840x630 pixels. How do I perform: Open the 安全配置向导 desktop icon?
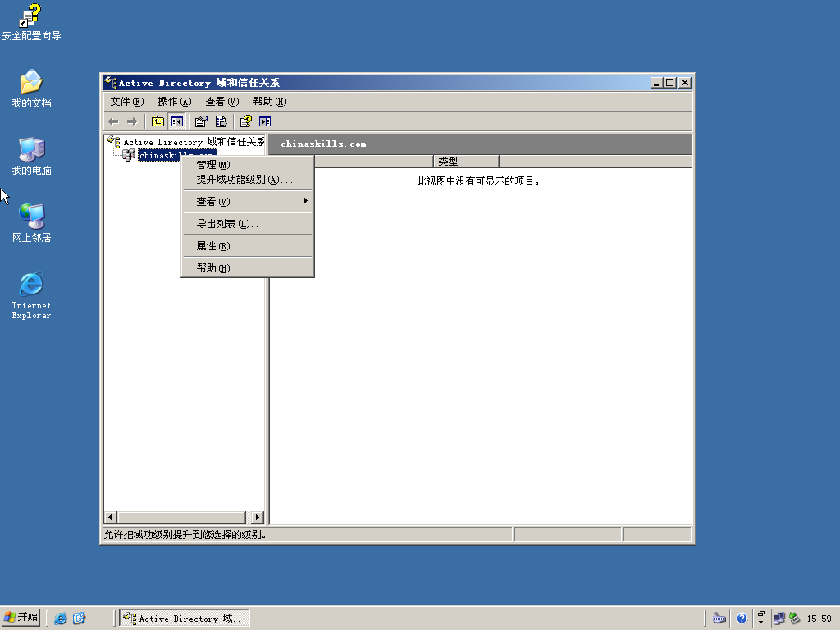click(x=31, y=22)
